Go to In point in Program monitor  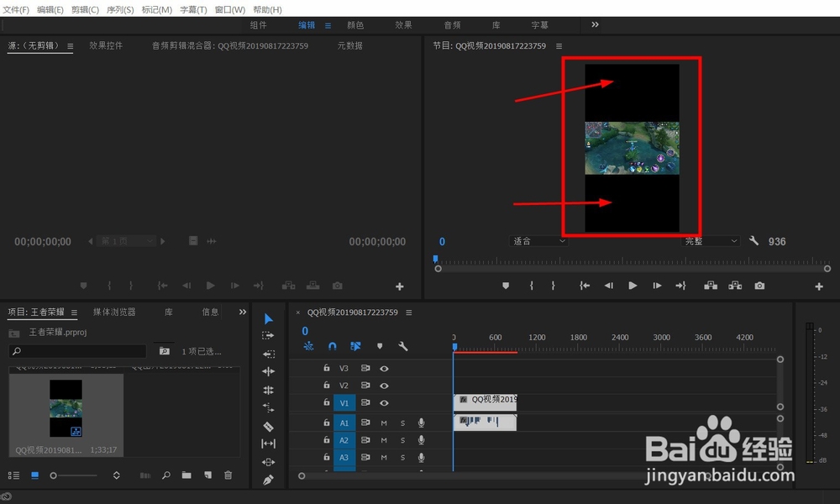pyautogui.click(x=585, y=286)
